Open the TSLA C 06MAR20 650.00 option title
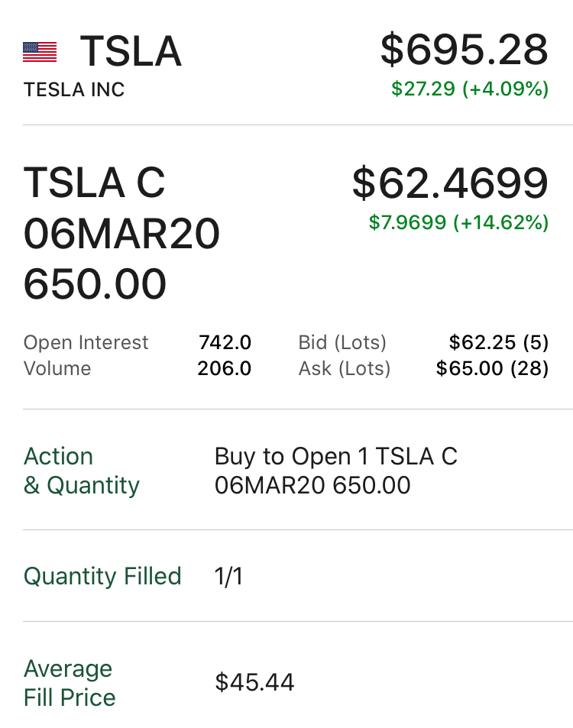The height and width of the screenshot is (728, 573). (121, 233)
